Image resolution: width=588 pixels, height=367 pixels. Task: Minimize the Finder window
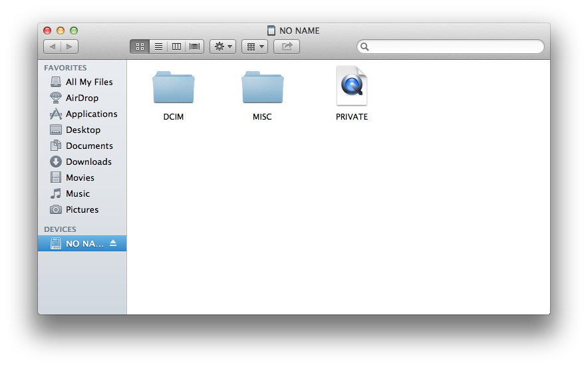(x=61, y=31)
